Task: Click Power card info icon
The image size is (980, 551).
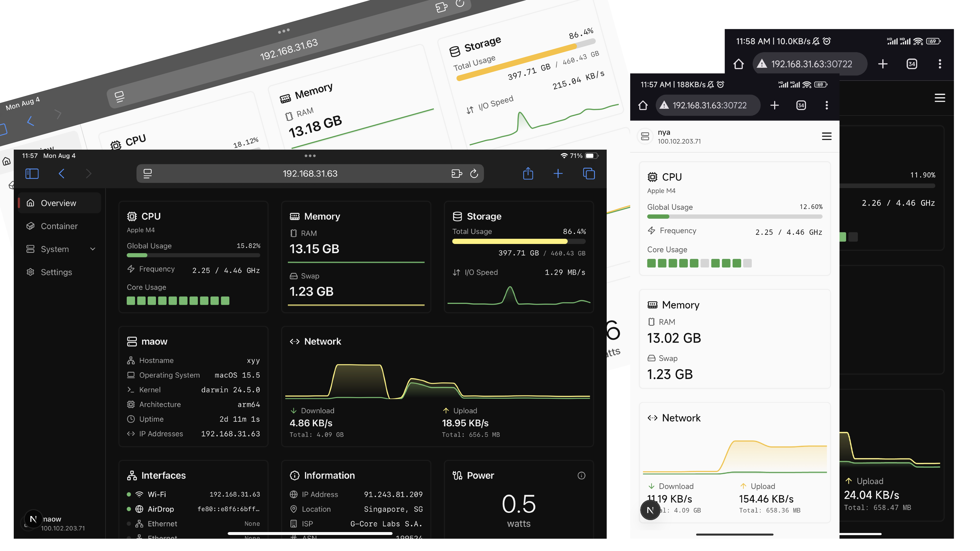Action: [581, 475]
